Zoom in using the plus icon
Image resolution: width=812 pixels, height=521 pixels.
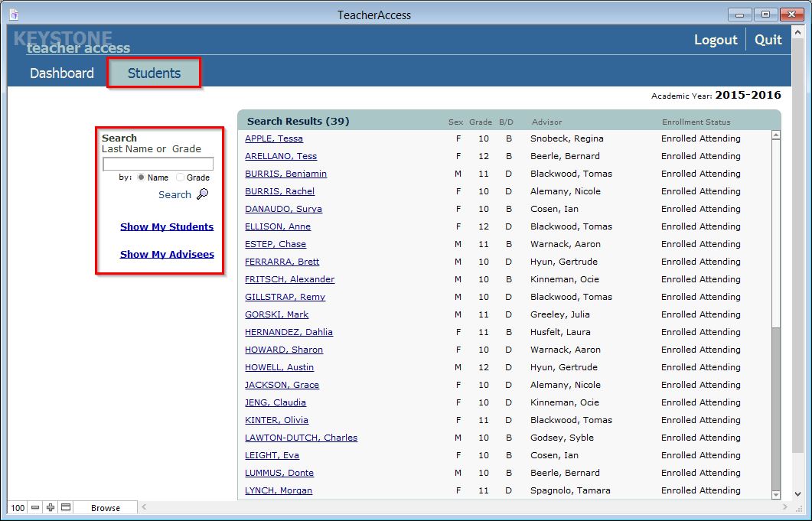click(x=50, y=508)
